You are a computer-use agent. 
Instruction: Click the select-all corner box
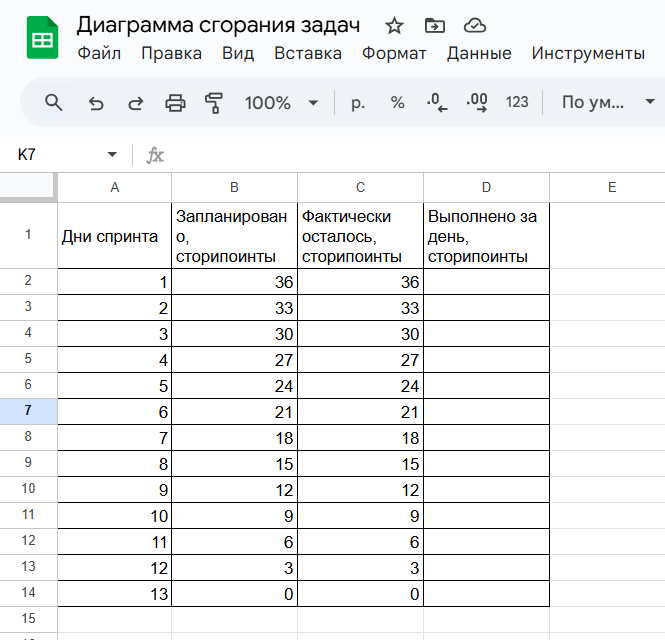click(28, 186)
